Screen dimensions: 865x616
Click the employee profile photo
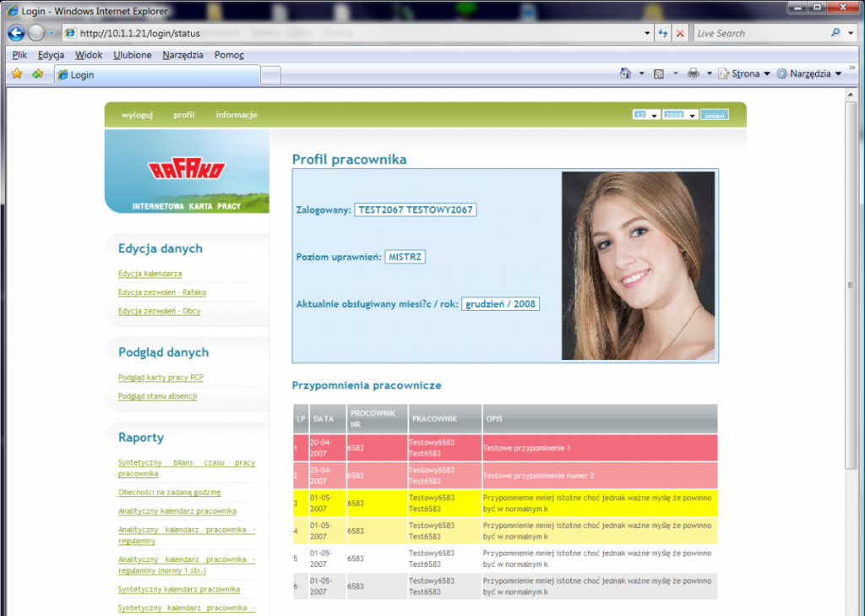tap(639, 266)
